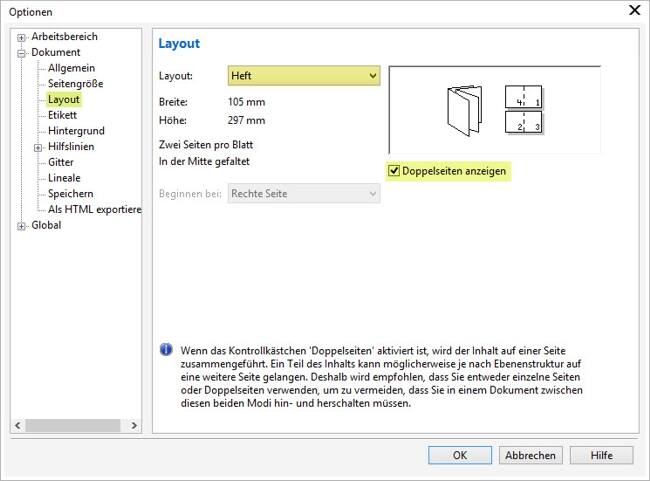This screenshot has width=650, height=481.
Task: Select the Layout tree item
Action: [x=64, y=100]
